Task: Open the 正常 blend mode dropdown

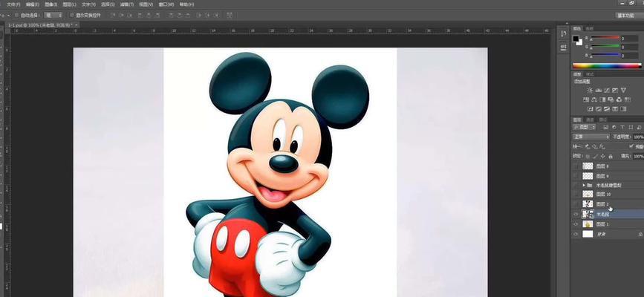Action: [591, 137]
